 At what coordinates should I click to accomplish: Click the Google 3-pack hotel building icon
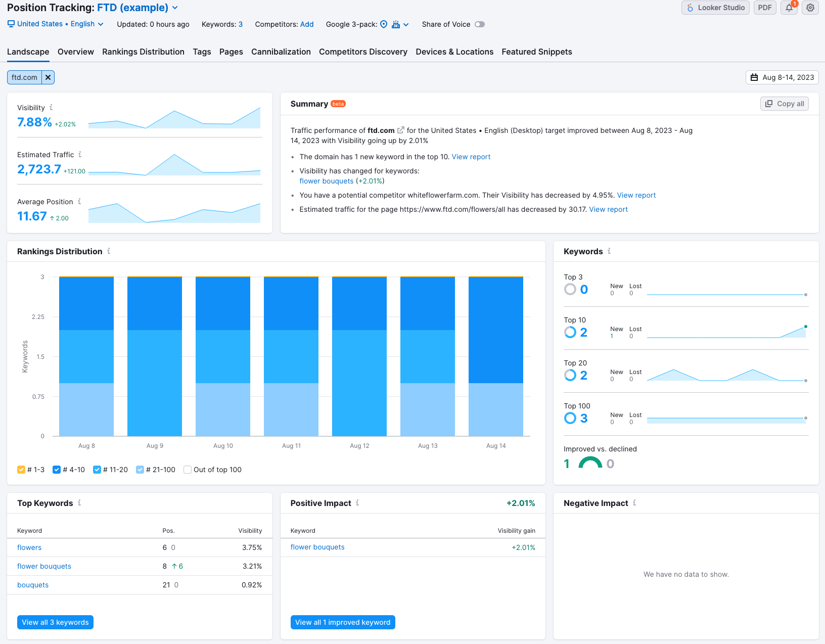coord(396,24)
